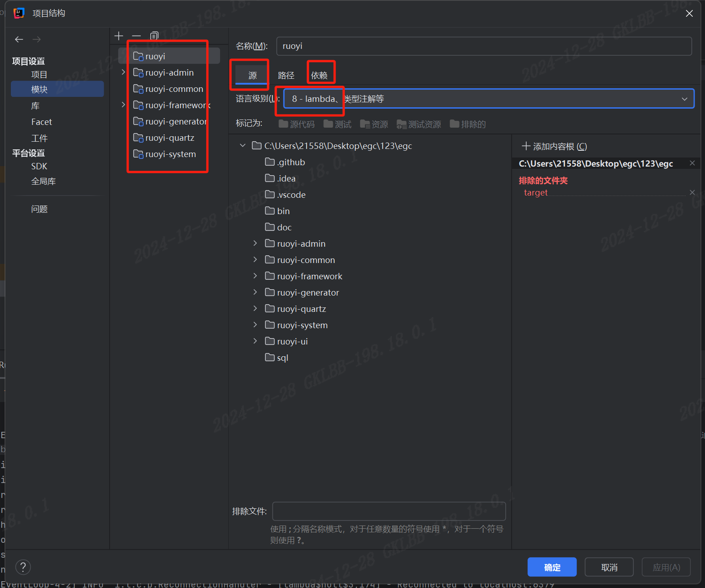Select the sql folder
Image resolution: width=705 pixels, height=588 pixels.
click(x=277, y=358)
